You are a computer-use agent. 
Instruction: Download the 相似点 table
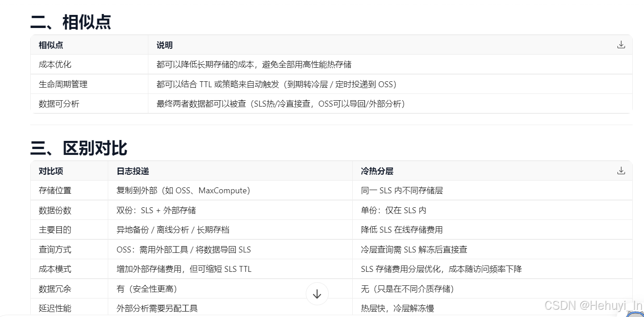tap(621, 45)
